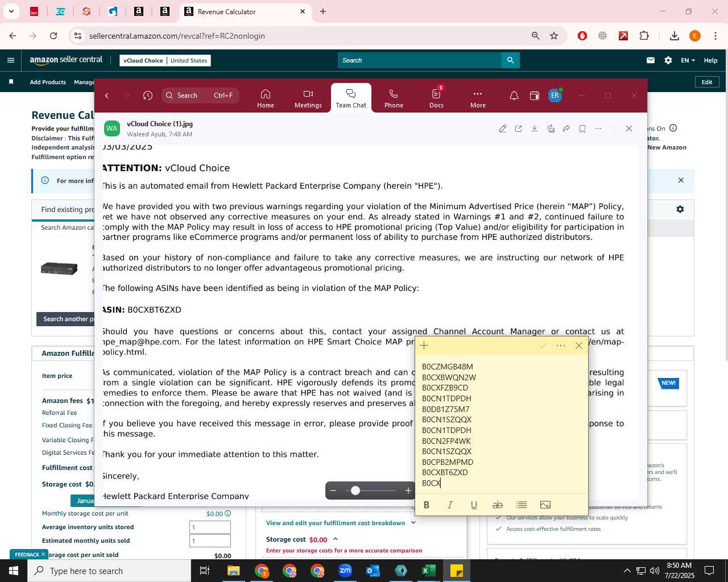Viewport: 728px width, 582px height.
Task: Insert image into sticky note
Action: tap(545, 505)
